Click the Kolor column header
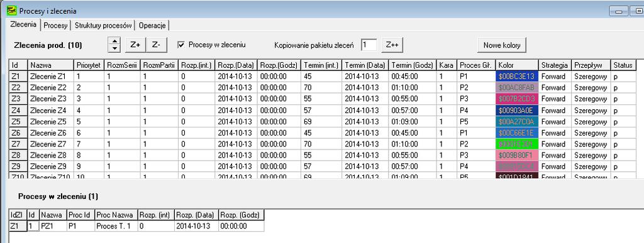Image resolution: width=644 pixels, height=243 pixels. (517, 65)
